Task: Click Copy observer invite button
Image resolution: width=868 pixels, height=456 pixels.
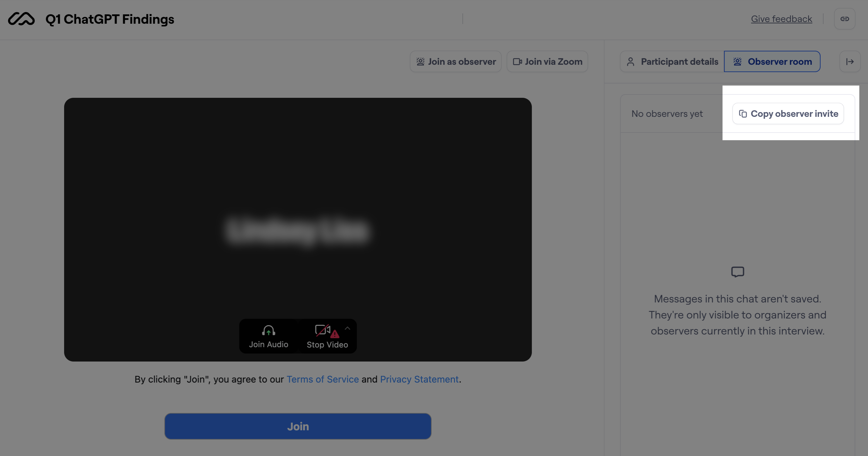Action: (x=788, y=114)
